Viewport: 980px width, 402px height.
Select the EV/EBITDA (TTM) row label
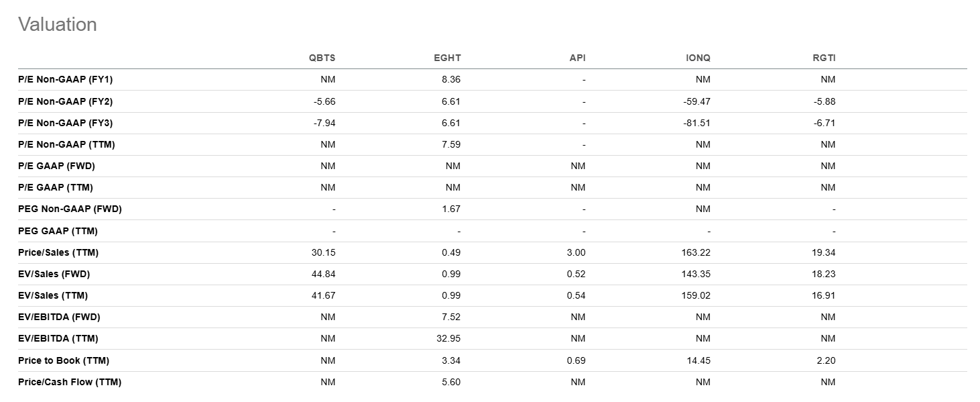[x=59, y=338]
